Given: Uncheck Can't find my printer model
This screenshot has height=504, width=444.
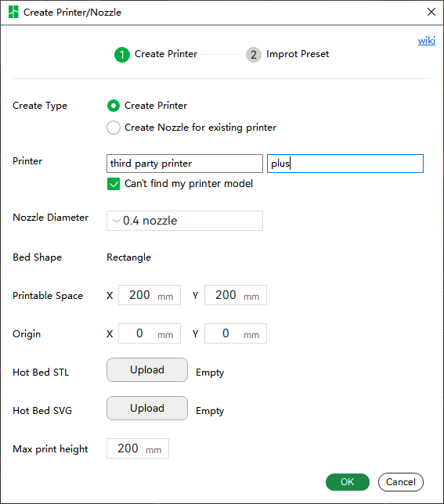Looking at the screenshot, I should [114, 184].
